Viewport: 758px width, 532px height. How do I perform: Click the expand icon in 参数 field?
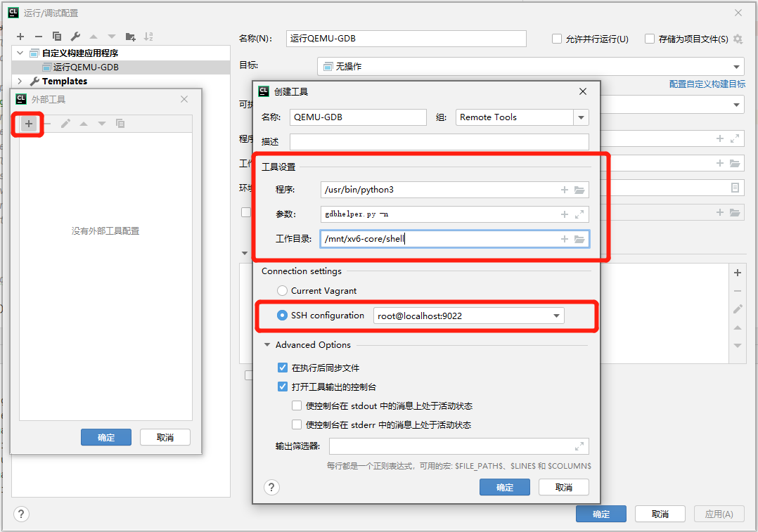click(x=579, y=214)
